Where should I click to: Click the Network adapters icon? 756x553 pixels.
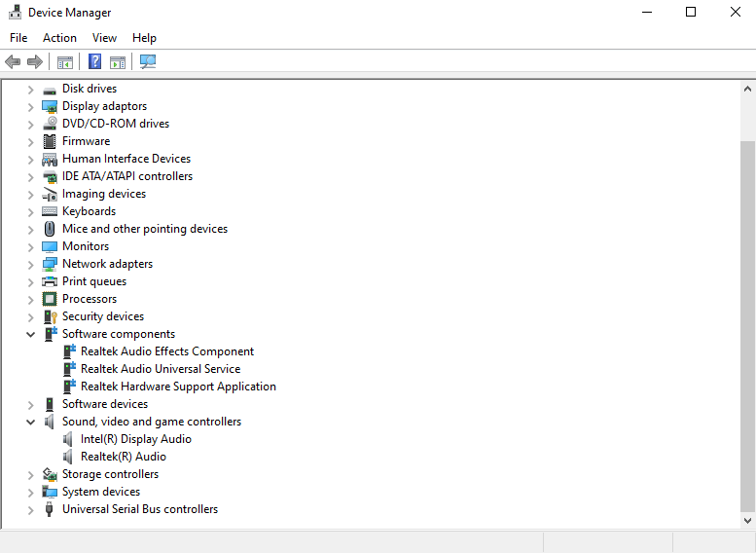click(50, 264)
